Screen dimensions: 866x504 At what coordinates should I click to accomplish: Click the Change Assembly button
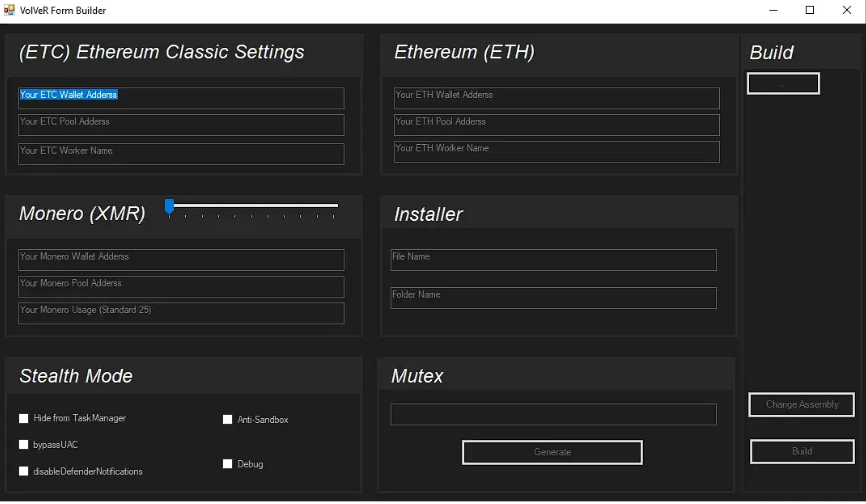(x=801, y=405)
